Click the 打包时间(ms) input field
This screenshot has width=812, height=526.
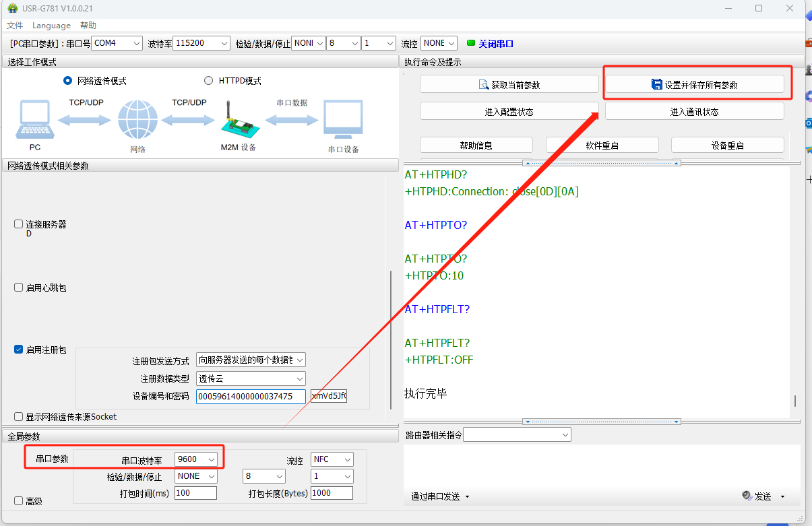pos(195,493)
